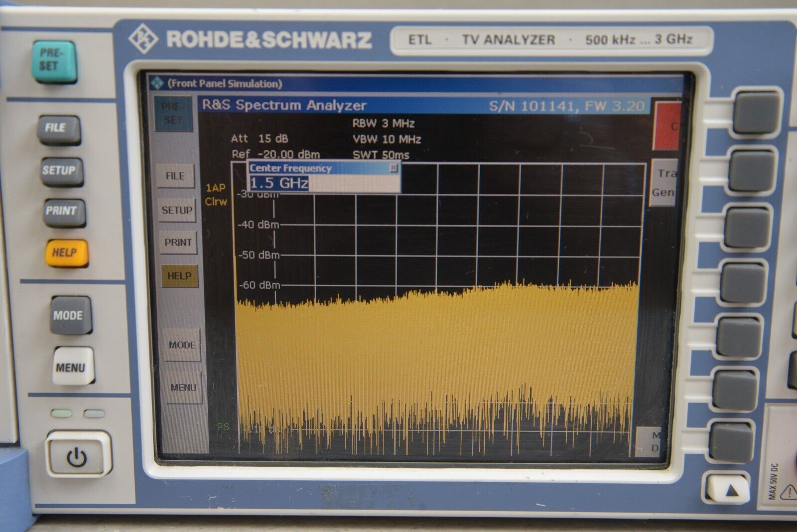The width and height of the screenshot is (797, 532).
Task: Push the hardware MODE key
Action: click(x=70, y=315)
